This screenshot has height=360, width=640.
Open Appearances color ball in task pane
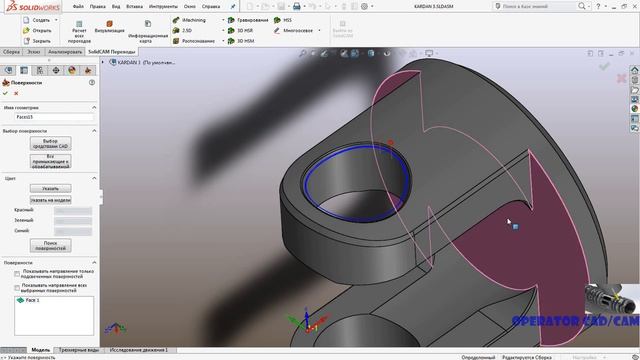[634, 109]
